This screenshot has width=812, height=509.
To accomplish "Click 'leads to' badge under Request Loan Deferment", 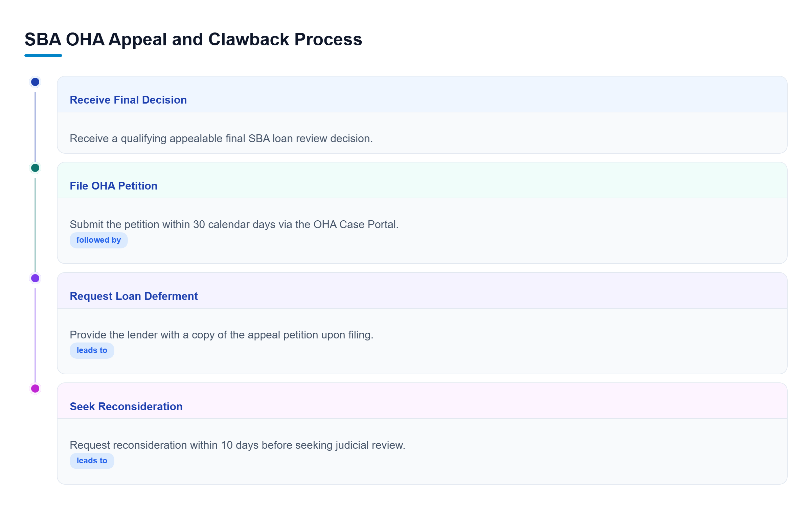I will (92, 350).
